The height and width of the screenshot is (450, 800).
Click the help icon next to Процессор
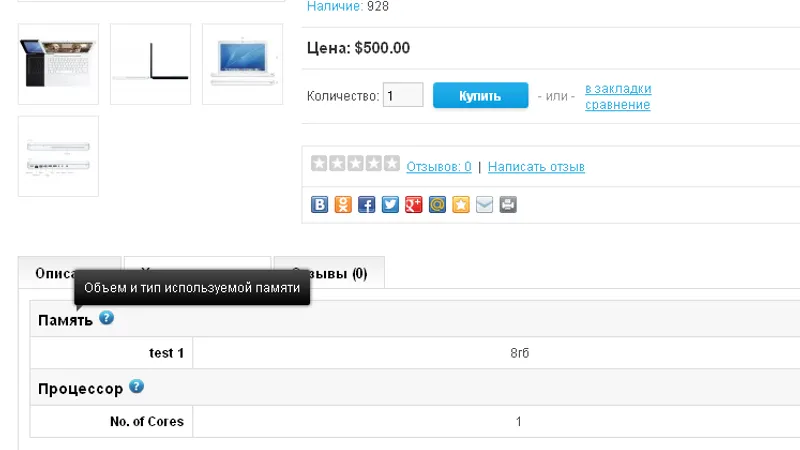coord(136,386)
